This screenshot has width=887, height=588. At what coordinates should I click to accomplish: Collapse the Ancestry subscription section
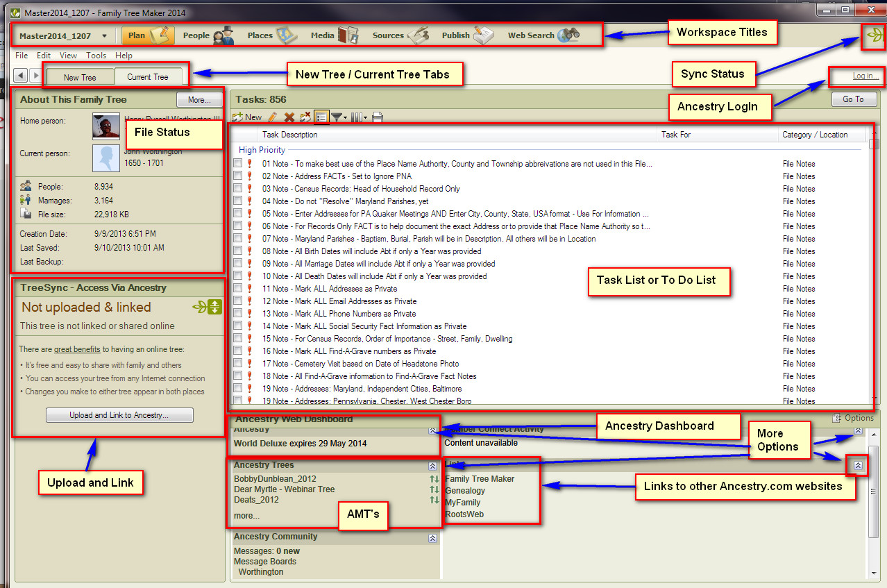(x=433, y=430)
